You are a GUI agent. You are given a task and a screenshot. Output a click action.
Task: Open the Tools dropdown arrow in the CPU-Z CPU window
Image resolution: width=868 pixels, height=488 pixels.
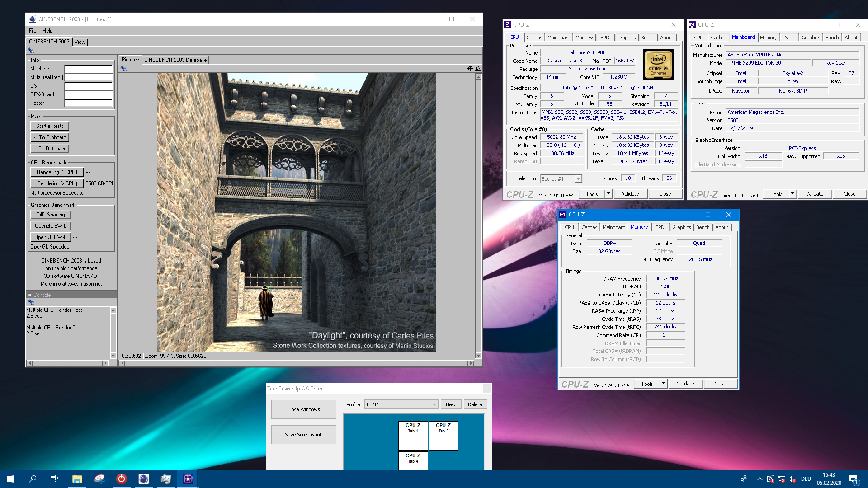pyautogui.click(x=608, y=194)
